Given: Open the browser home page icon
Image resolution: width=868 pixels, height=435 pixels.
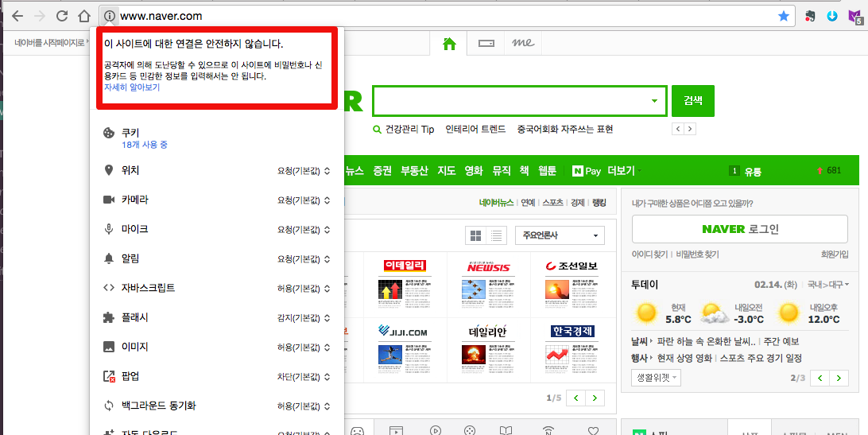Looking at the screenshot, I should [83, 16].
